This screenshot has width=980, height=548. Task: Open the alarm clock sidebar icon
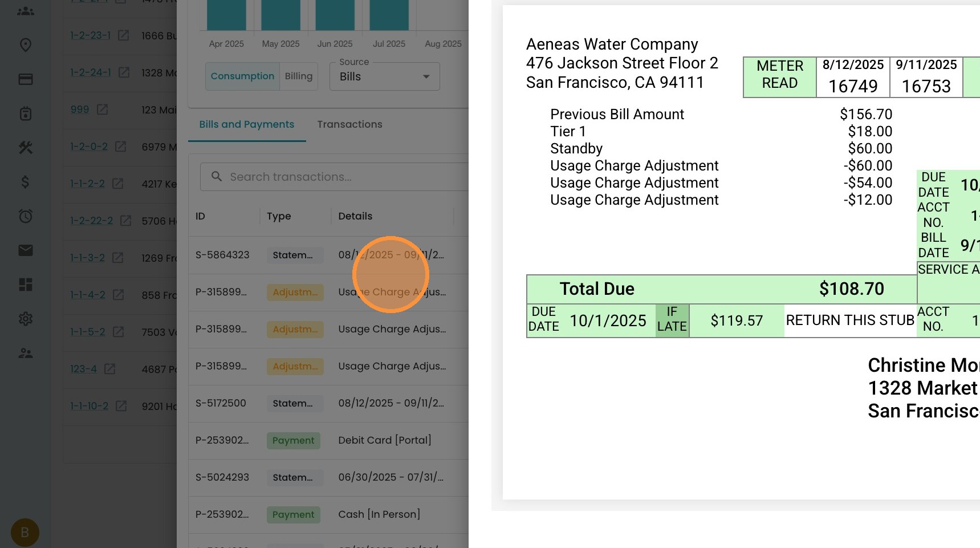pos(26,216)
